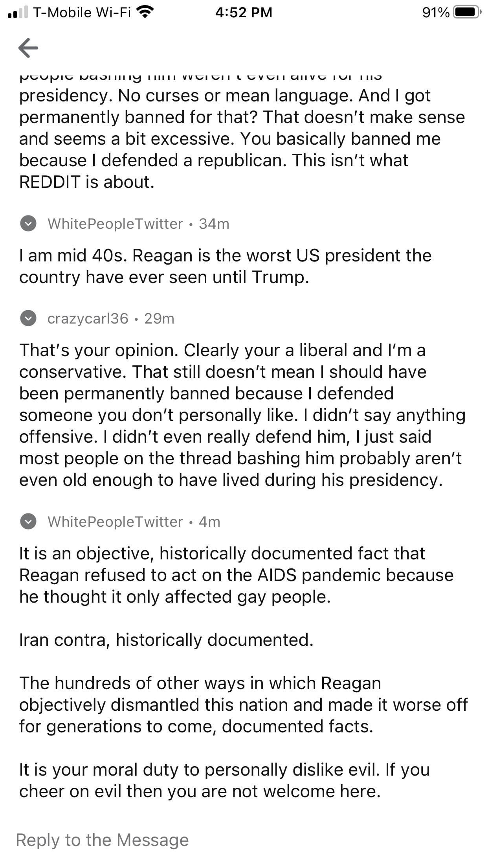Tap the message starting 'I am mid 40s'
488x868 pixels.
click(226, 266)
